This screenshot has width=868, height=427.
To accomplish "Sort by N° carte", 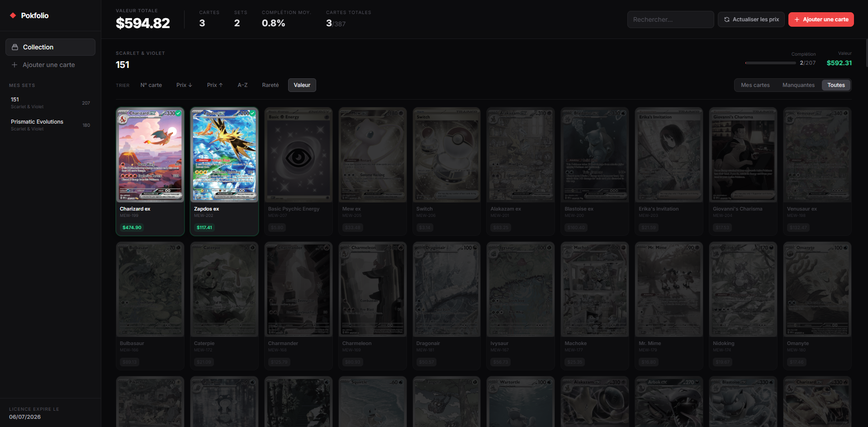I will pos(151,85).
